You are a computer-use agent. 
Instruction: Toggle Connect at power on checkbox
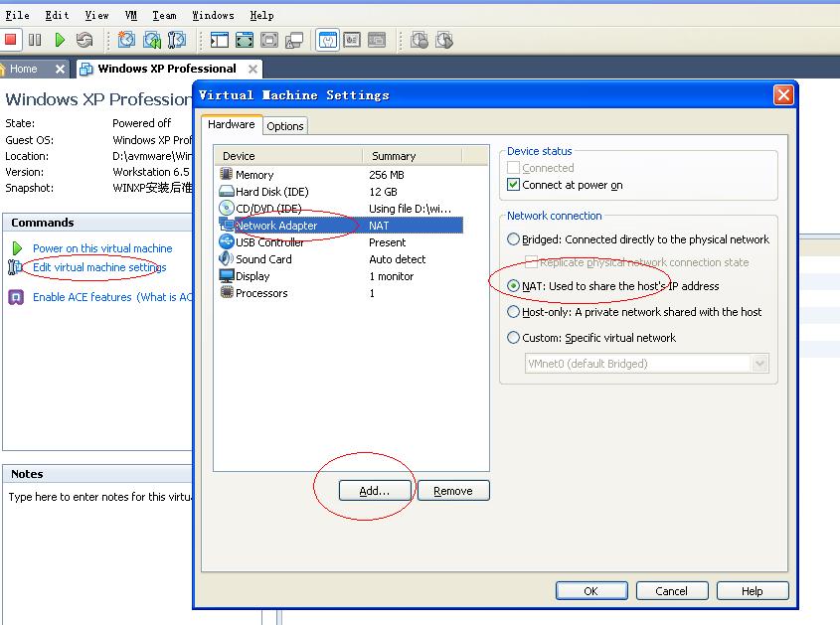tap(513, 185)
